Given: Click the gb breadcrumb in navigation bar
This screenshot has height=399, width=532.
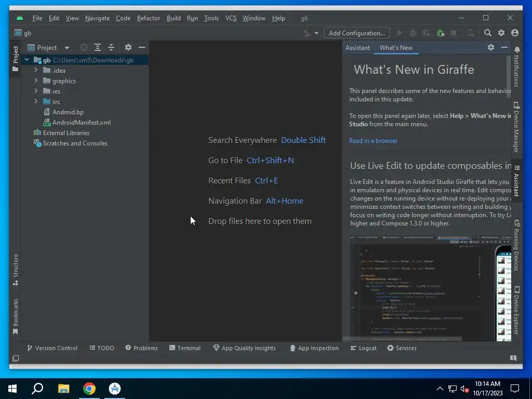Looking at the screenshot, I should coord(23,33).
